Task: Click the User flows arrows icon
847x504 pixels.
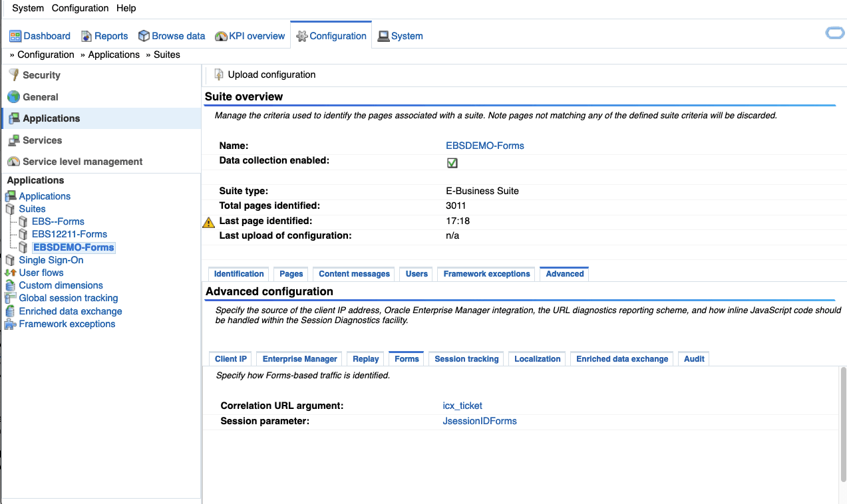Action: (10, 273)
